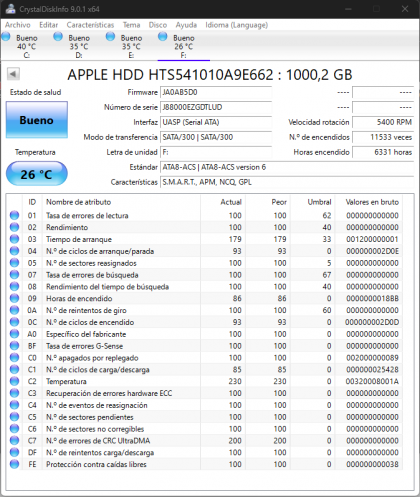Select disk C: at 40 °C
The width and height of the screenshot is (420, 497).
[x=27, y=46]
